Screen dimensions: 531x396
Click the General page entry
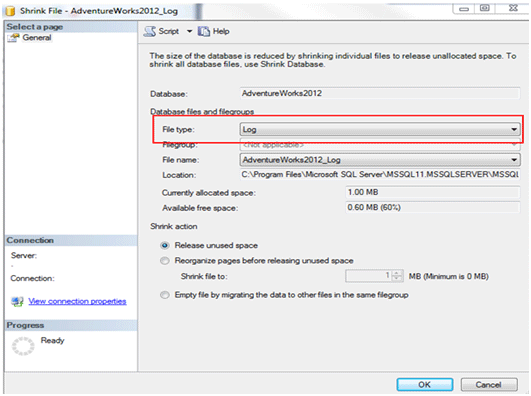(37, 38)
